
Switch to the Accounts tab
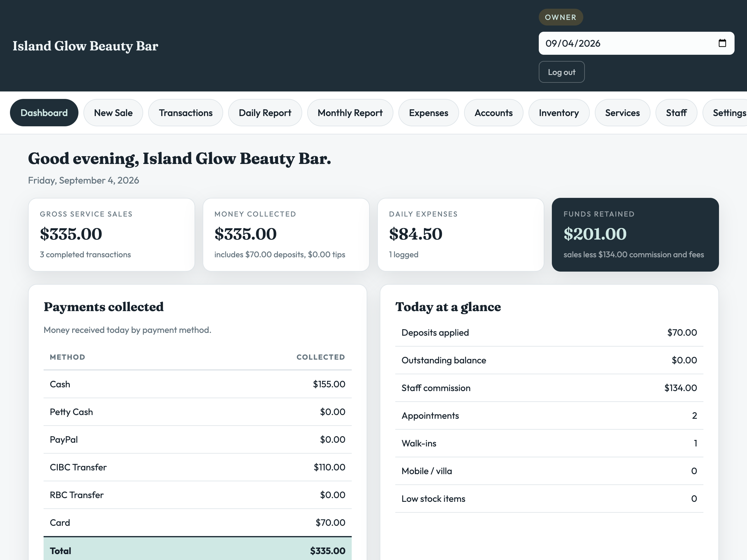click(494, 113)
